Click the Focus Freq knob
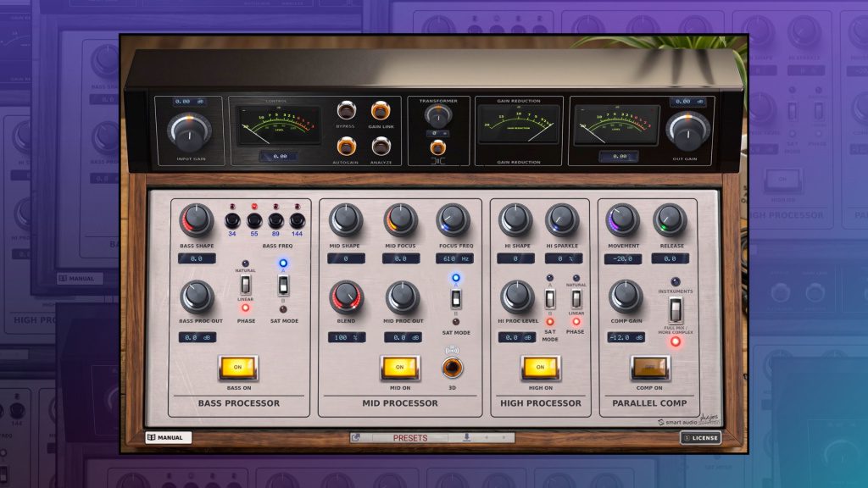 (453, 220)
